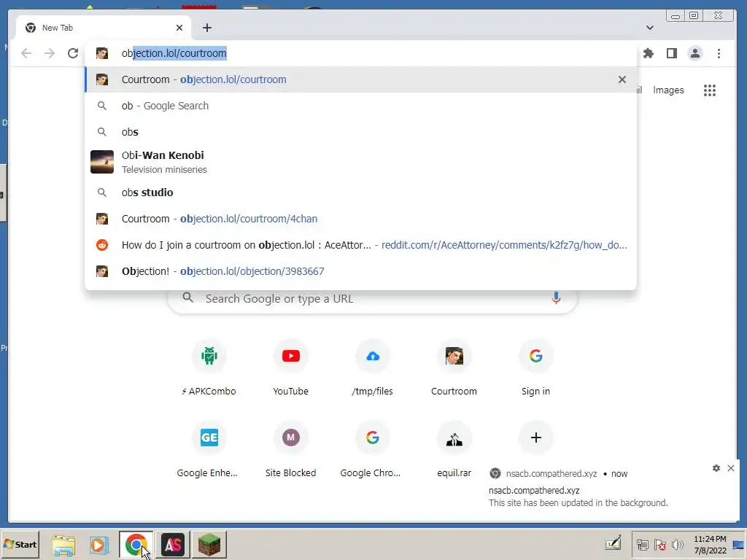Click the nsacb.compathered.xyz notification text

point(533,491)
